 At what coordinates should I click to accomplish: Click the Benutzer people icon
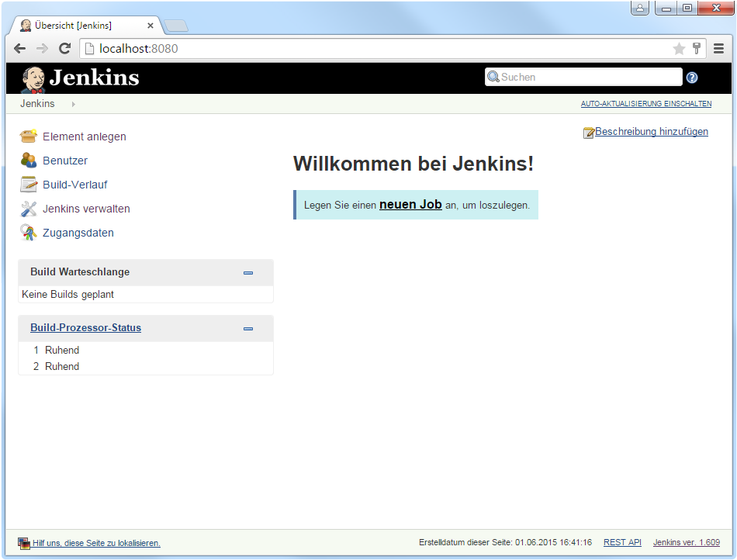pyautogui.click(x=28, y=161)
